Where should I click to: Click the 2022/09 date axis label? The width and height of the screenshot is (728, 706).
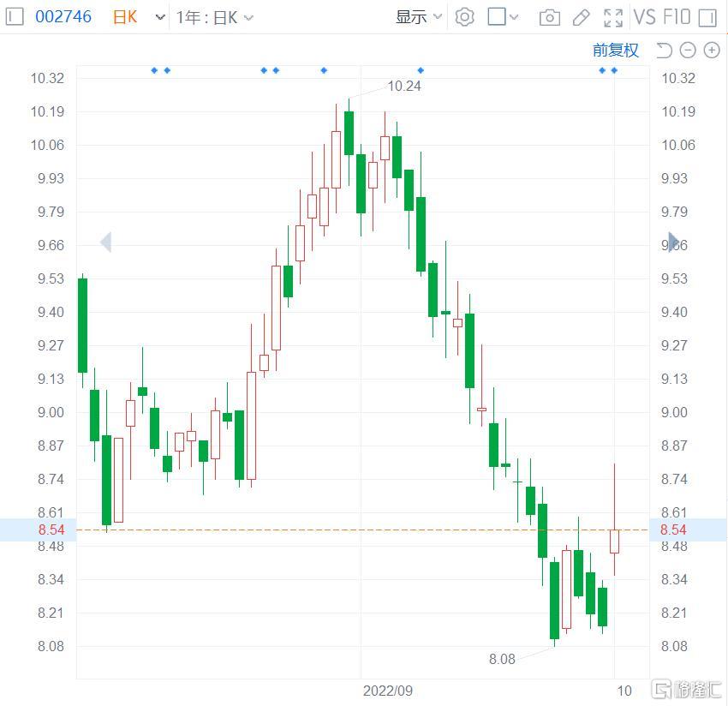tap(388, 691)
